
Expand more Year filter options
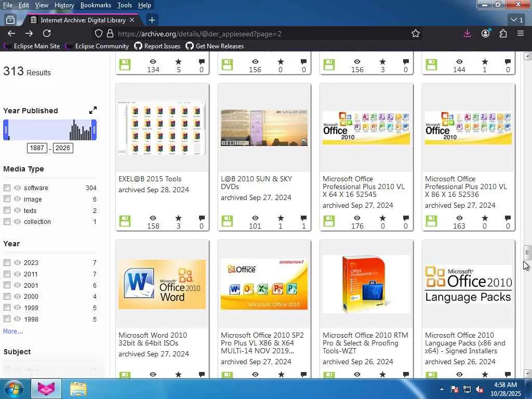(x=13, y=331)
